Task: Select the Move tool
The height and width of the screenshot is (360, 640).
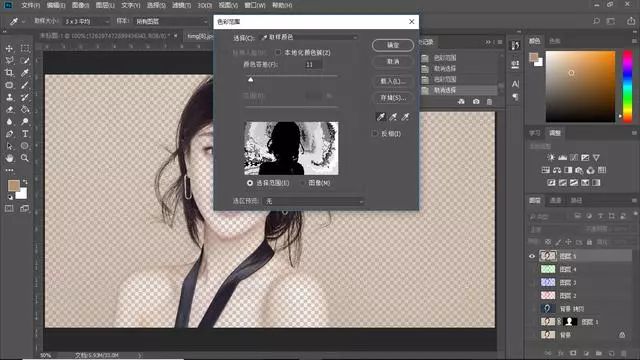Action: click(x=9, y=48)
